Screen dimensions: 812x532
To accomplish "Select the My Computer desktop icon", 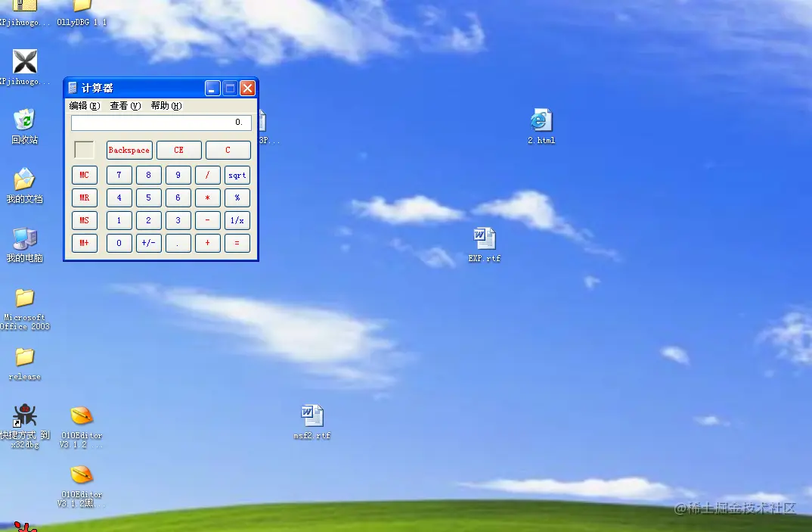I will 24,238.
